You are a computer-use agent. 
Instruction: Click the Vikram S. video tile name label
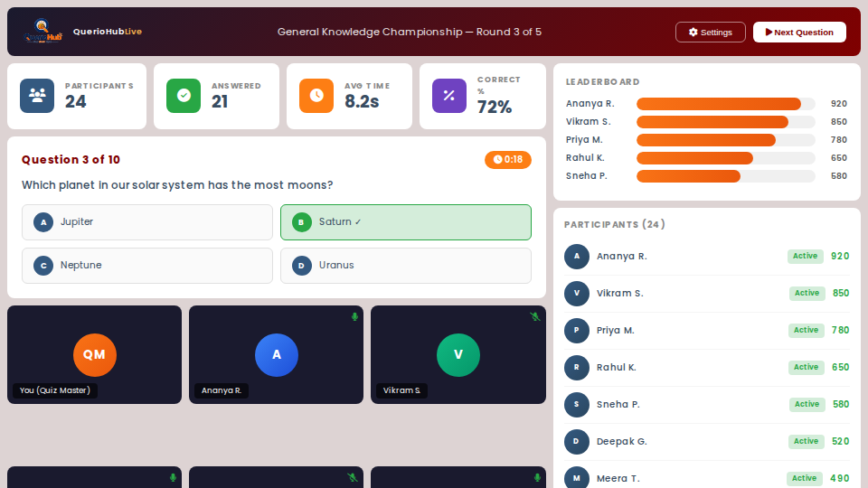(401, 390)
